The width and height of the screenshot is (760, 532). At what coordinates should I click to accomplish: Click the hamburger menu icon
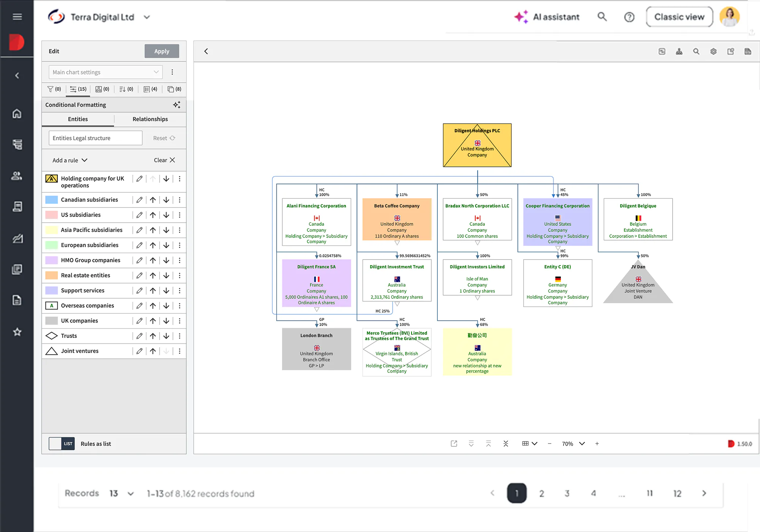click(x=17, y=17)
